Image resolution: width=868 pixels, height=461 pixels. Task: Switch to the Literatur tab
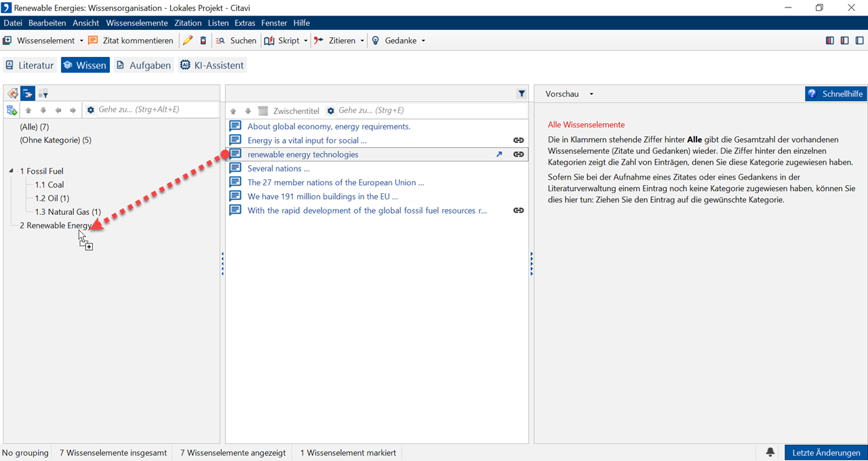pyautogui.click(x=29, y=65)
